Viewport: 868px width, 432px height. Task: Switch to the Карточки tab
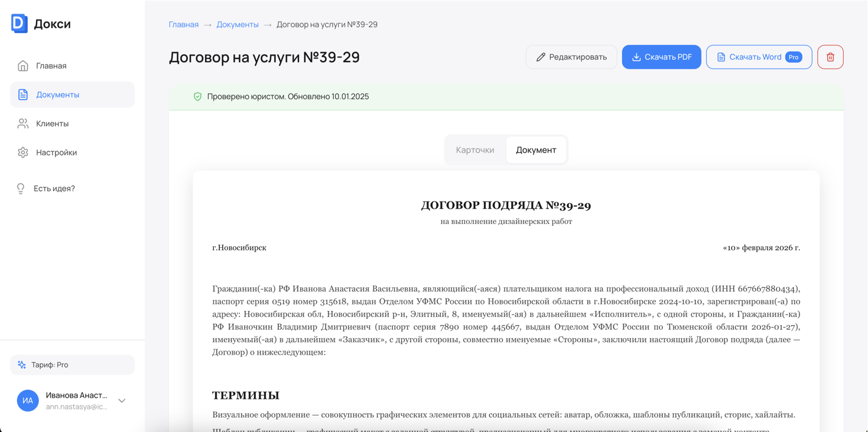[475, 150]
